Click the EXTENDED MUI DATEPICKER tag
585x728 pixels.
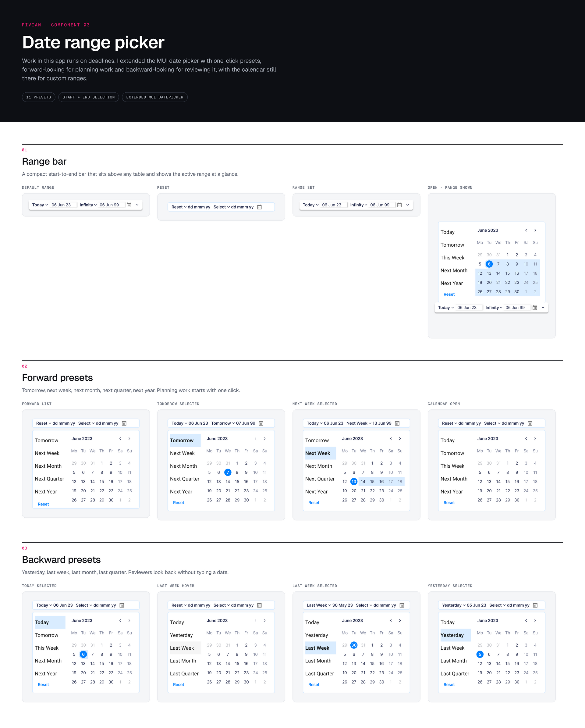click(154, 97)
